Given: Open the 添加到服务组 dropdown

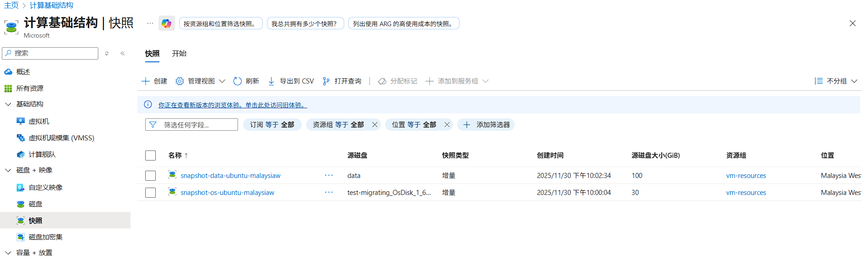Looking at the screenshot, I should tap(457, 81).
